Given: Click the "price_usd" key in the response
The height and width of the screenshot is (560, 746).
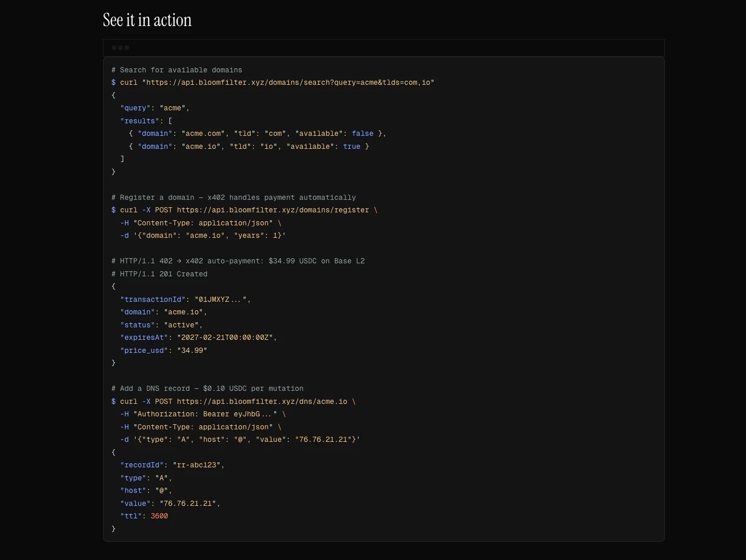Looking at the screenshot, I should coord(144,351).
